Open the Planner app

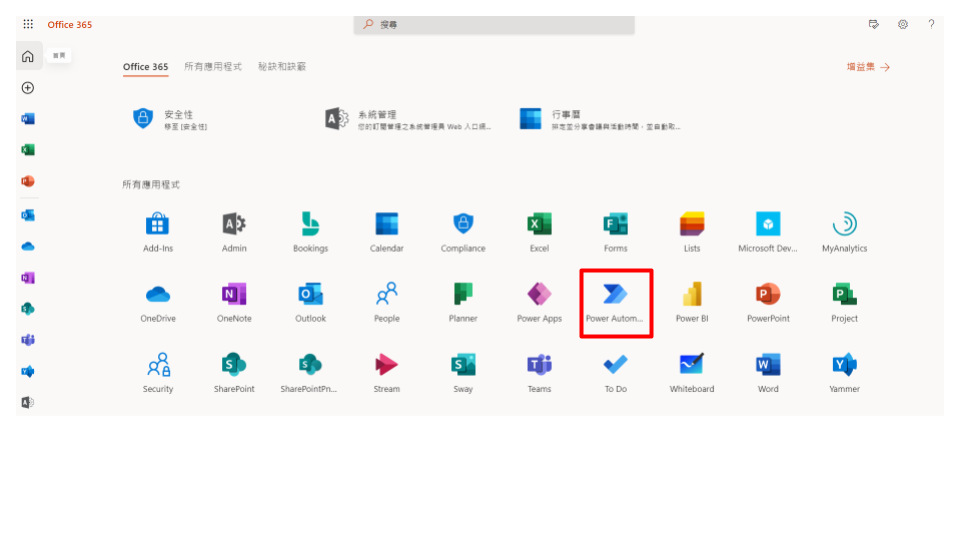463,303
